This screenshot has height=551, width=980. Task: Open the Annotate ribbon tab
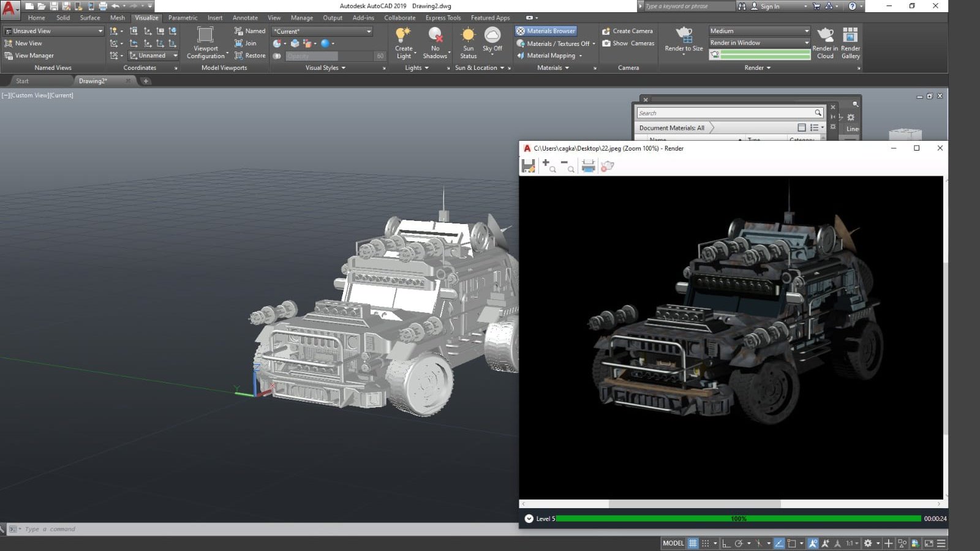[x=245, y=18]
